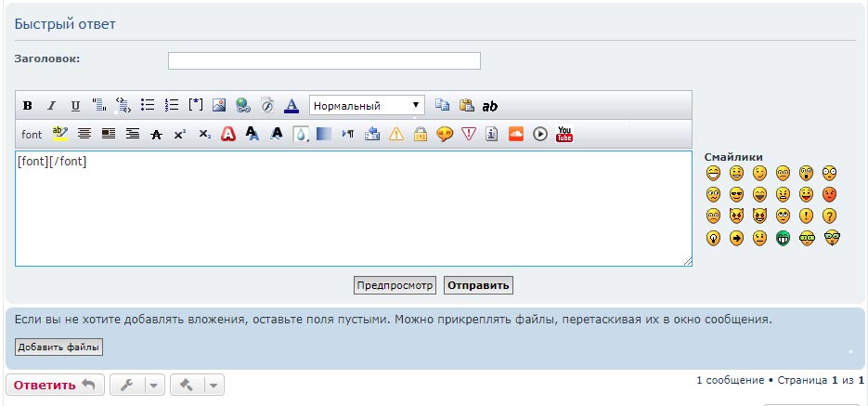Click the 'Предпросмотр' preview button

click(x=395, y=285)
